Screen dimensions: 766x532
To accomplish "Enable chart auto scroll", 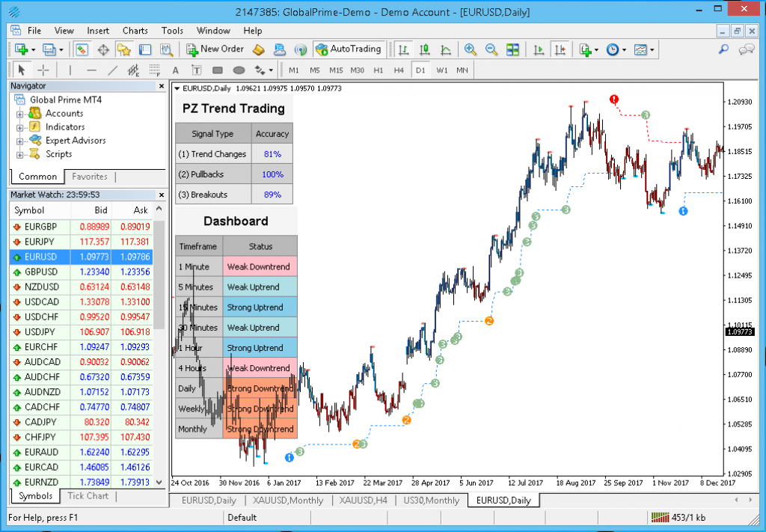I will [540, 49].
